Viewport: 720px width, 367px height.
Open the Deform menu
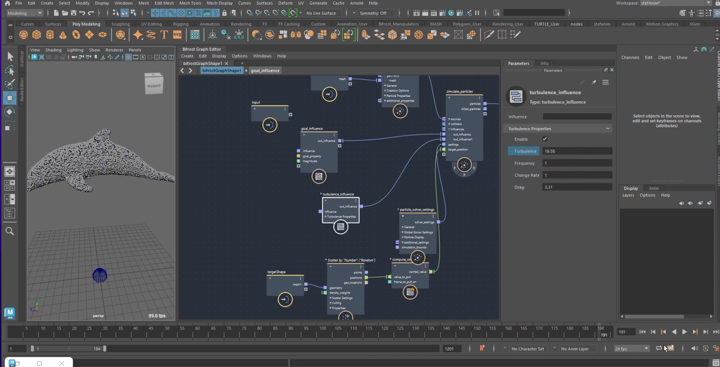tap(285, 3)
